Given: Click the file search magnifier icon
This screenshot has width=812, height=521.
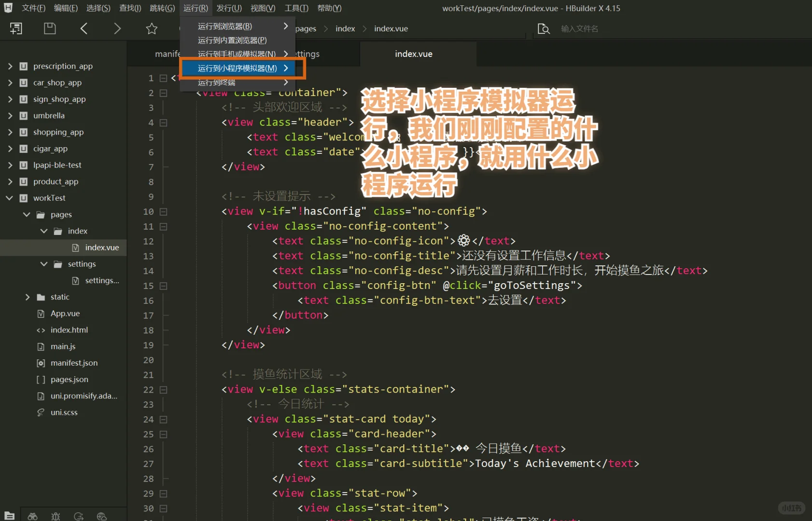Looking at the screenshot, I should coord(544,29).
